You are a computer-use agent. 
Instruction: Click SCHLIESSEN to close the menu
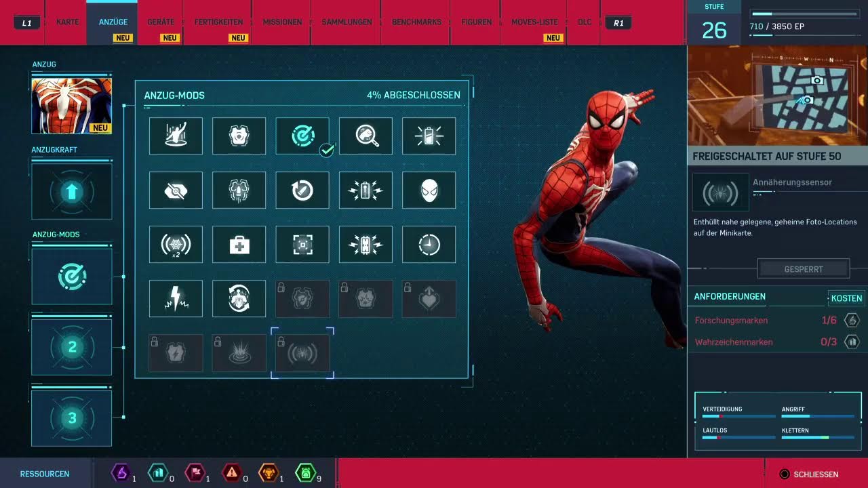click(x=810, y=474)
